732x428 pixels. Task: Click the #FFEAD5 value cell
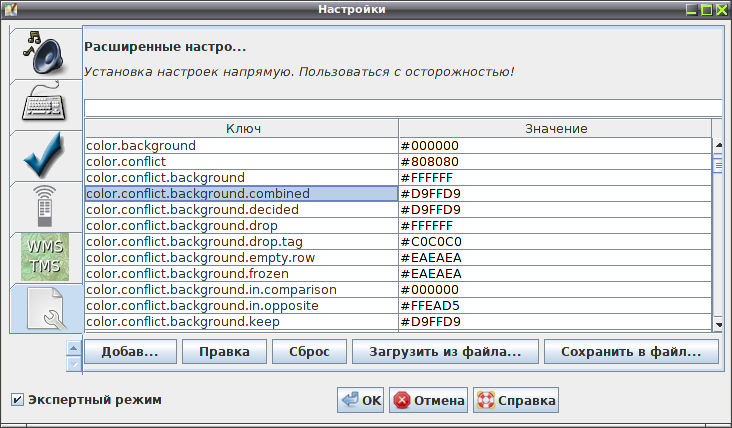coord(555,306)
